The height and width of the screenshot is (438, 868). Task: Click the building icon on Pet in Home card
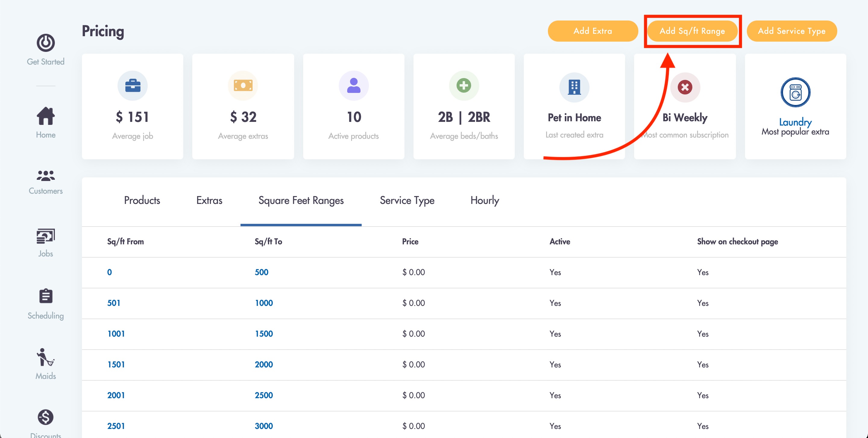click(x=574, y=87)
